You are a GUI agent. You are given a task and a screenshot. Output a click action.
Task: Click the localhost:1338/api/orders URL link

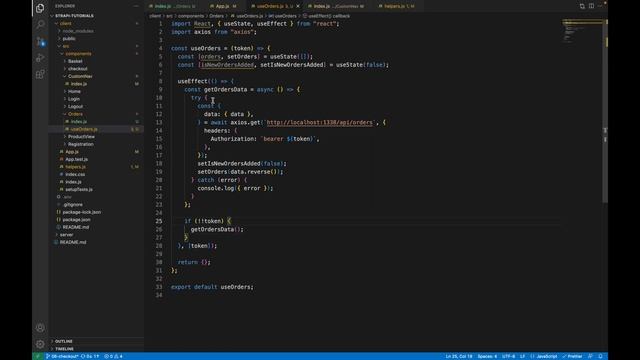[x=319, y=122]
